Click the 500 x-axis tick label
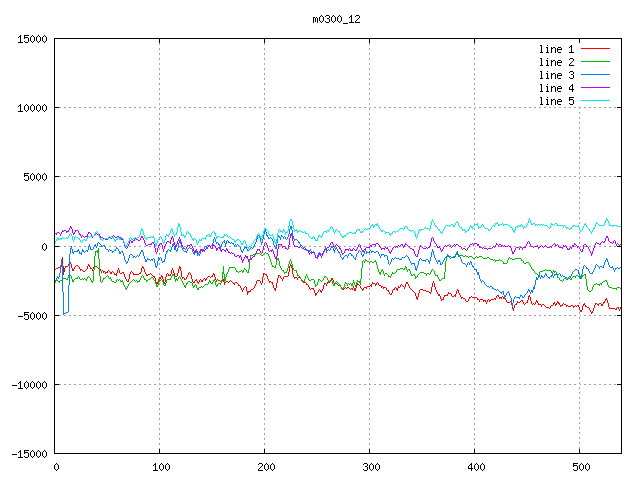The image size is (640, 480). [x=579, y=467]
